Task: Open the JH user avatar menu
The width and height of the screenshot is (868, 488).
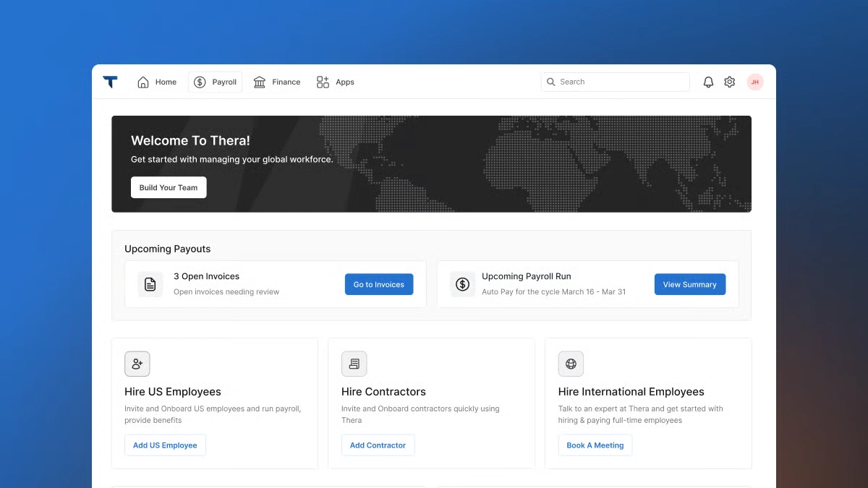Action: pyautogui.click(x=755, y=82)
